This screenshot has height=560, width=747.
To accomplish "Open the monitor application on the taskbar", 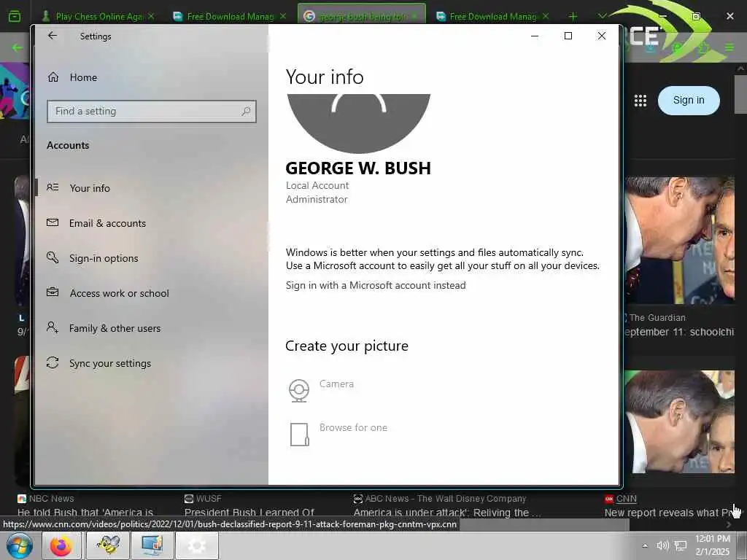I will pos(152,545).
